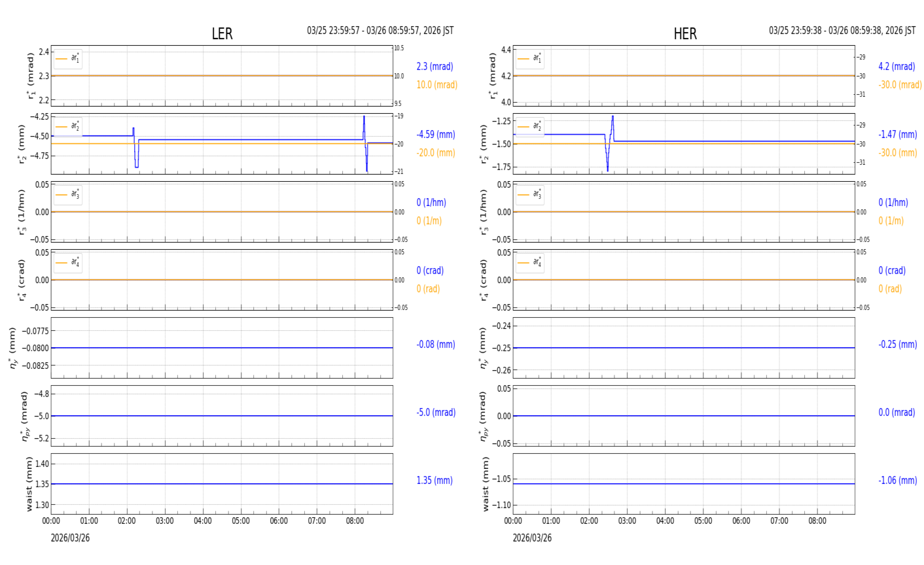Click the orange ∂r1* legend marker in LER
The width and height of the screenshot is (924, 565).
62,59
